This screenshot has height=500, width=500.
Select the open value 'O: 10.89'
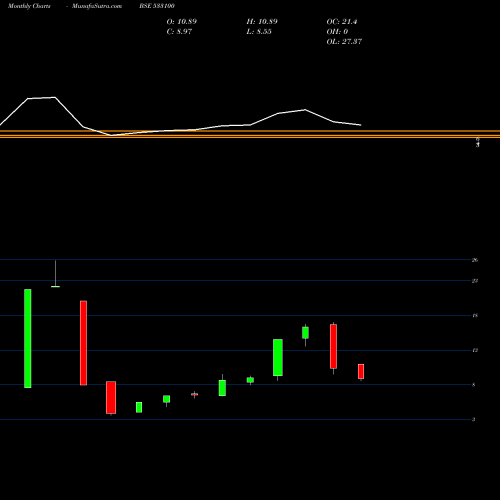(x=182, y=22)
